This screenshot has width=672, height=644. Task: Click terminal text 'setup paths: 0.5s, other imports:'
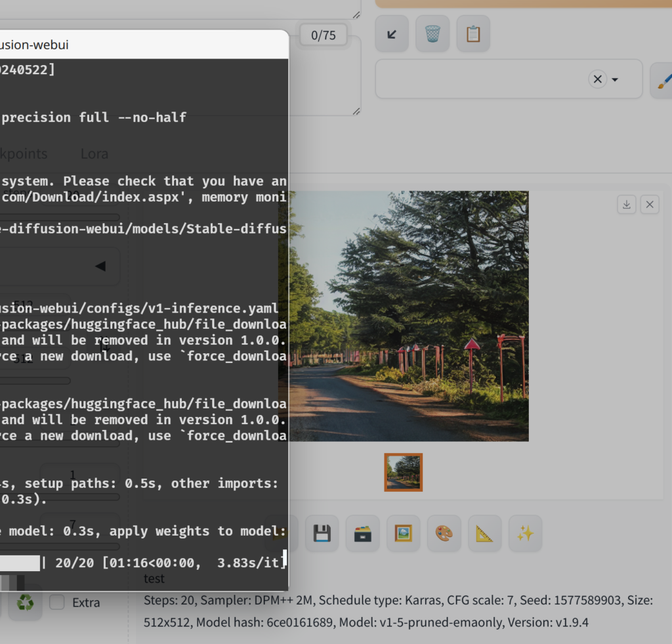tap(152, 483)
